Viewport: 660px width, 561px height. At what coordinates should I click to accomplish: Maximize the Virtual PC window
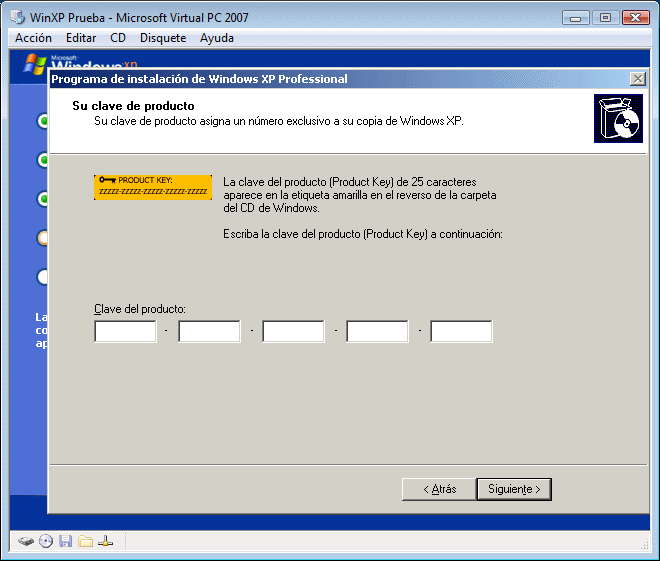[x=605, y=18]
